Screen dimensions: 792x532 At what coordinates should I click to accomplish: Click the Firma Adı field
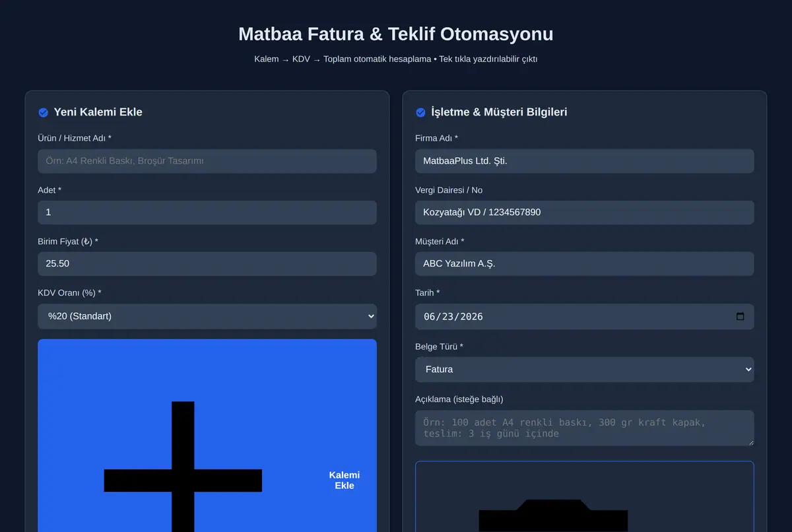(585, 161)
